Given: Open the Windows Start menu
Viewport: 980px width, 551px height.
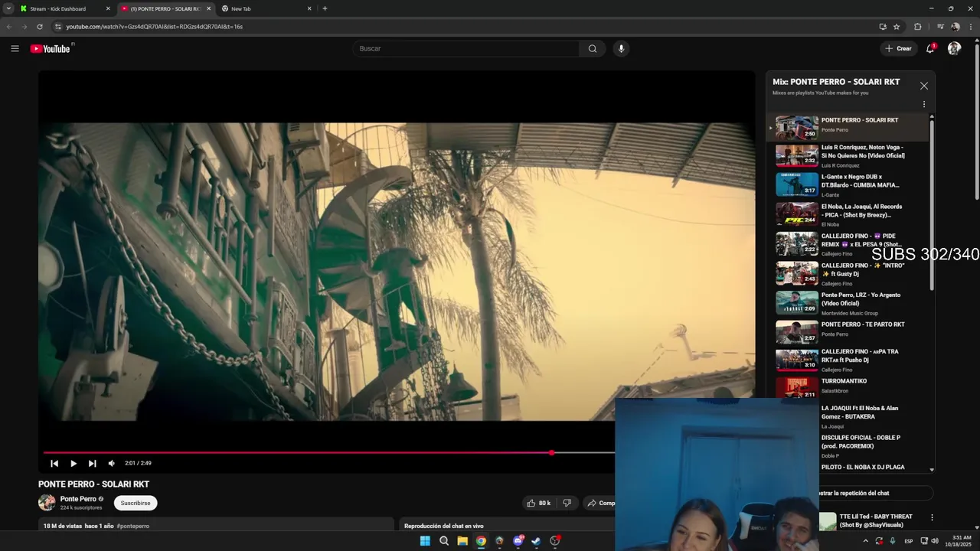Looking at the screenshot, I should [x=425, y=541].
